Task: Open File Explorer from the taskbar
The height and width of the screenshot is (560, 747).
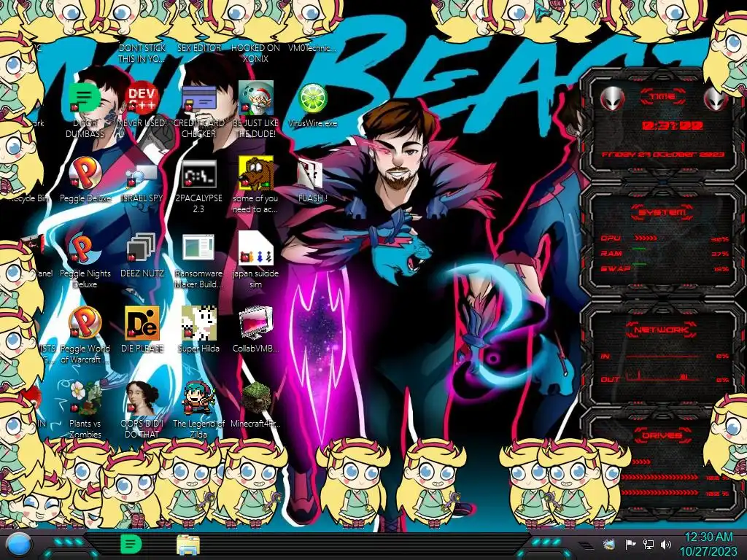Action: click(x=187, y=545)
